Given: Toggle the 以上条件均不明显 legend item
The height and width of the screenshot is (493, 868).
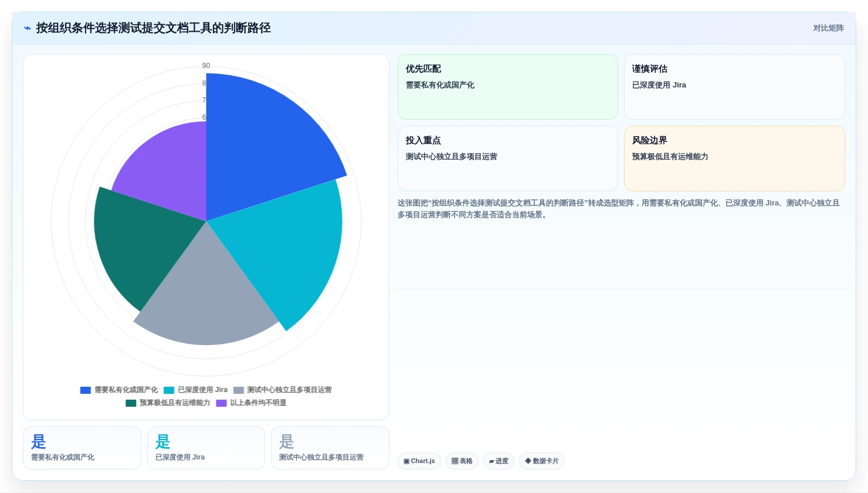Looking at the screenshot, I should pyautogui.click(x=252, y=403).
